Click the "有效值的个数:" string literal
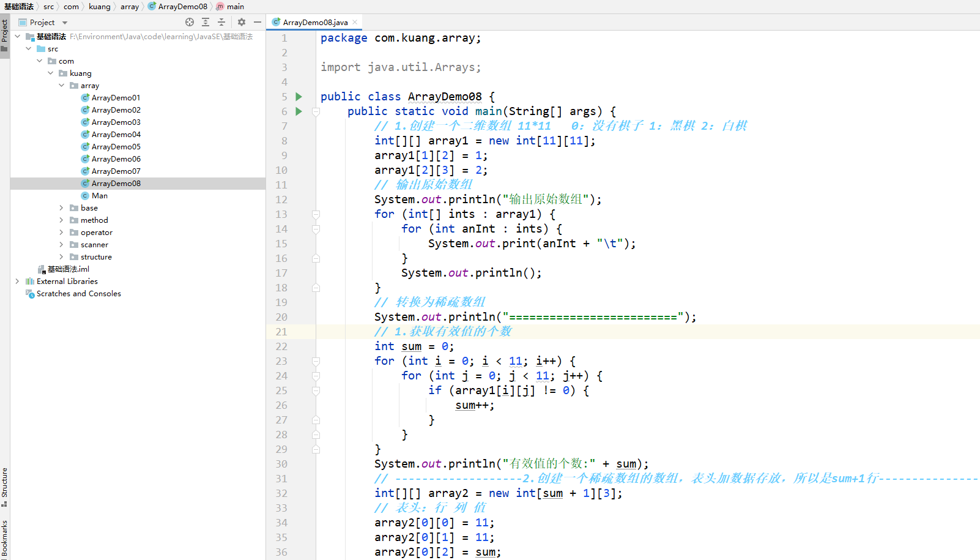The width and height of the screenshot is (980, 560). tap(549, 464)
